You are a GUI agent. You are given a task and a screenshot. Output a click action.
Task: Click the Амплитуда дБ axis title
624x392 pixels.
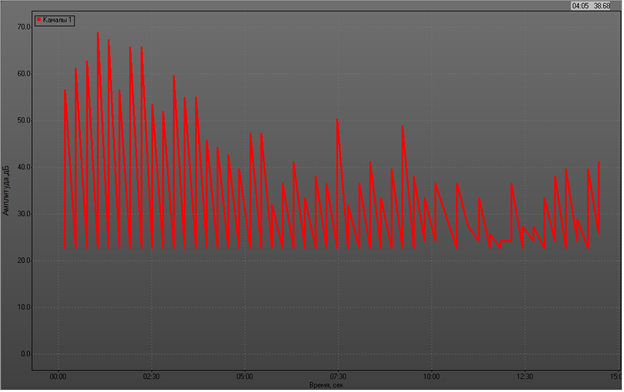coord(6,191)
